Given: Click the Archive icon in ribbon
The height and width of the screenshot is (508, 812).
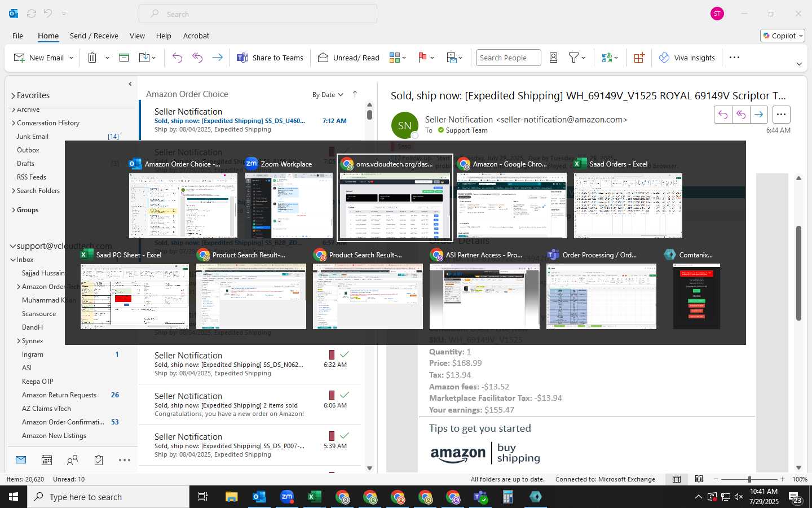Looking at the screenshot, I should (x=124, y=58).
